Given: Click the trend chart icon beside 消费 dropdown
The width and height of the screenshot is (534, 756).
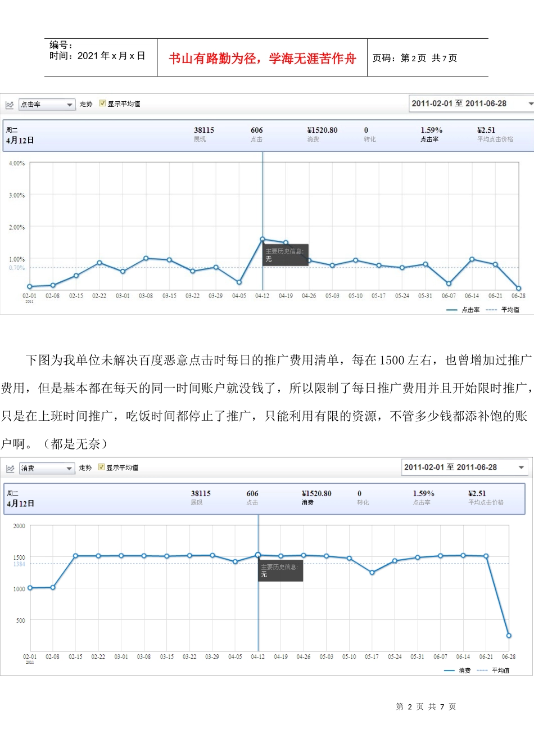Looking at the screenshot, I should coord(10,469).
